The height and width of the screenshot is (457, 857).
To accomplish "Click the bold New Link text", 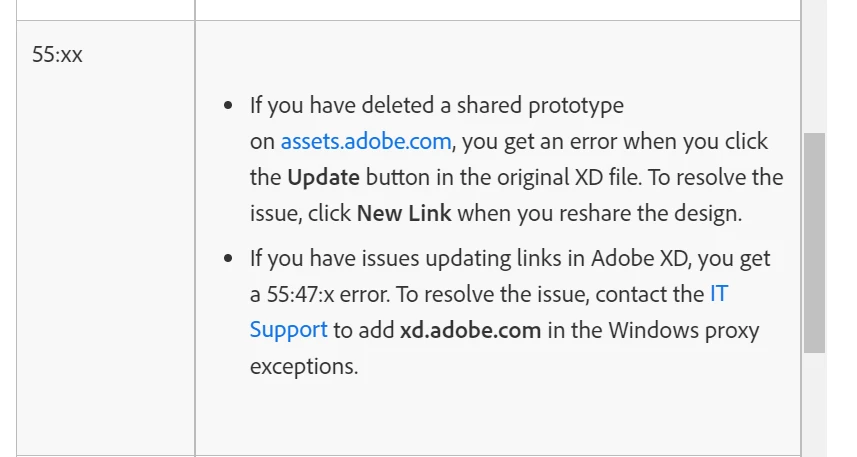I will coord(404,213).
